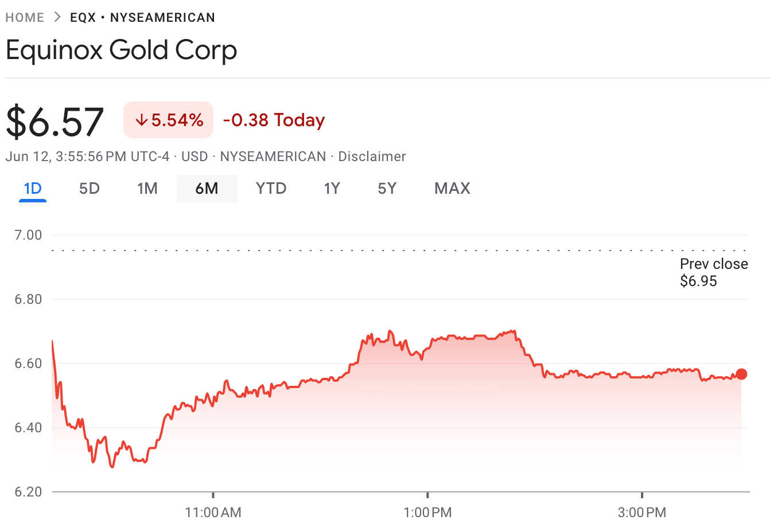Click the HOME breadcrumb link
Viewport: 770px width, 532px height.
tap(25, 18)
